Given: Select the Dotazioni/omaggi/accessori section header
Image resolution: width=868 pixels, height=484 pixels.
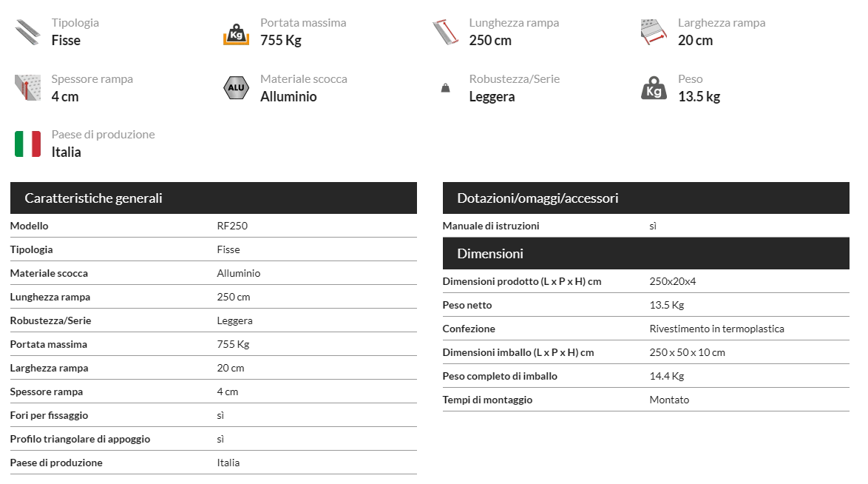Looking at the screenshot, I should point(646,198).
